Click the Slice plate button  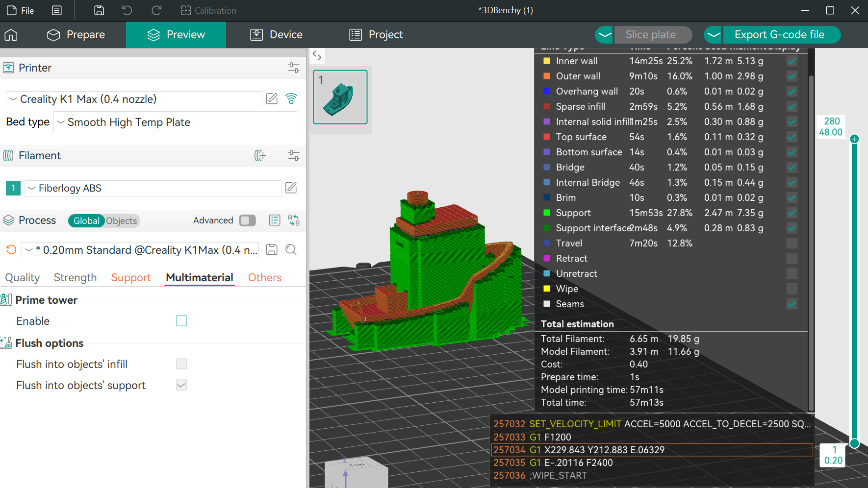[652, 35]
